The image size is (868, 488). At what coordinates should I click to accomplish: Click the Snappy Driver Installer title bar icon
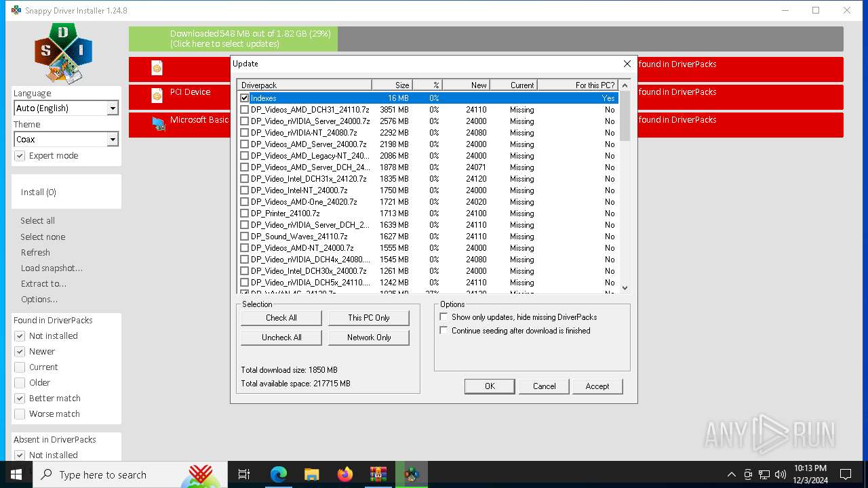[16, 10]
